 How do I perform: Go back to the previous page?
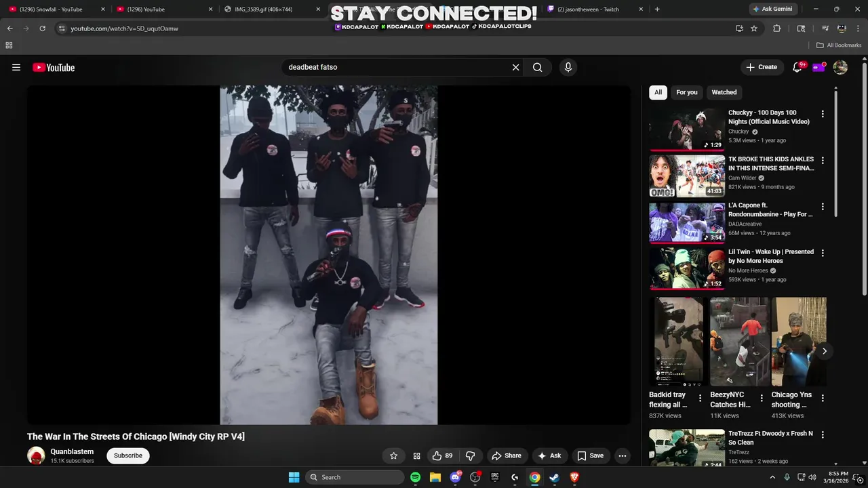[x=9, y=28]
